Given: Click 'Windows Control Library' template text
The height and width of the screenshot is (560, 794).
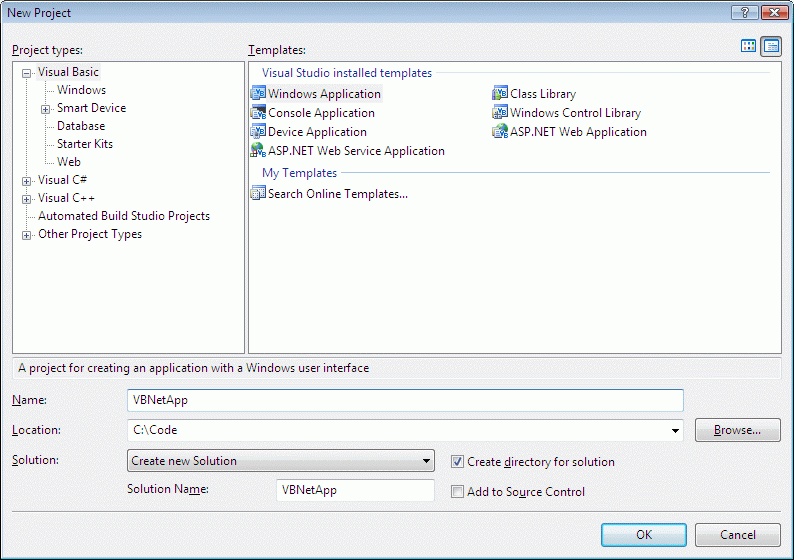Looking at the screenshot, I should click(x=576, y=113).
